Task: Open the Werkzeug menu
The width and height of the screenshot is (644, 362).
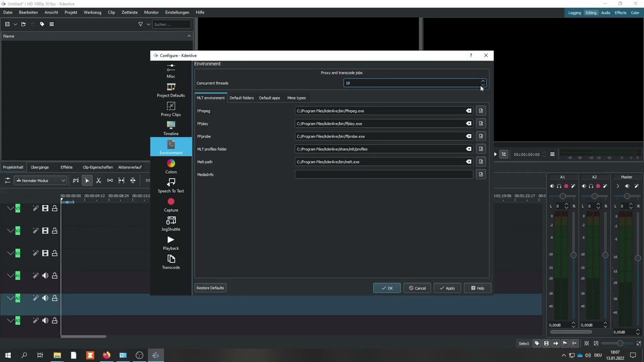Action: pos(93,12)
